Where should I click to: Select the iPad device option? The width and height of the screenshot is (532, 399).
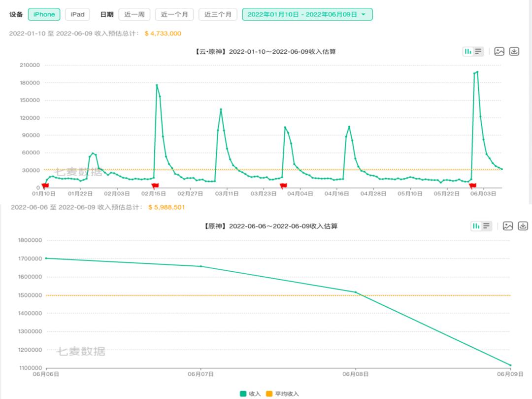click(77, 14)
